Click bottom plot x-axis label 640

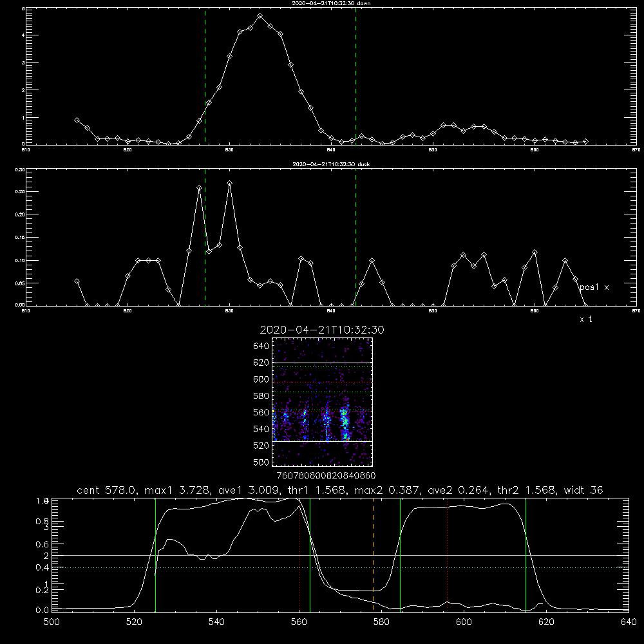click(x=629, y=621)
